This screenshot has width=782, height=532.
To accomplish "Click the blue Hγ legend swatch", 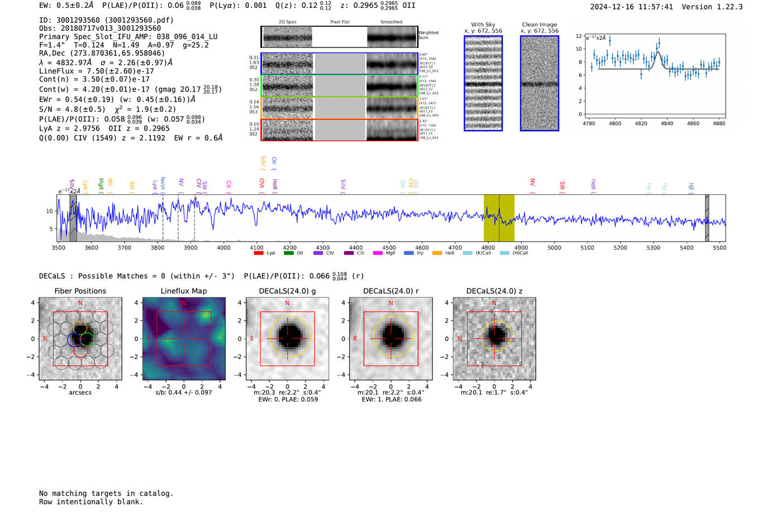I will tap(409, 253).
